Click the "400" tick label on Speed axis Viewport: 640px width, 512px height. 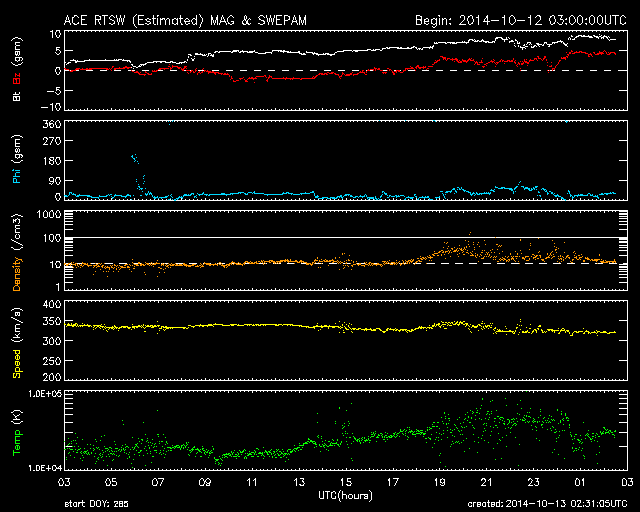point(51,305)
